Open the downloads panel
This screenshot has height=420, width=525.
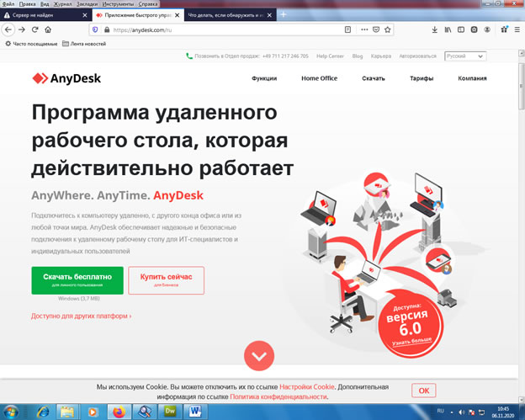pos(435,29)
